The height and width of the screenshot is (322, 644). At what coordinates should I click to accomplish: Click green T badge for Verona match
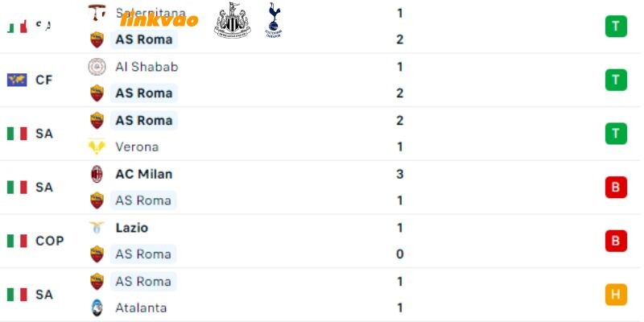[x=616, y=134]
